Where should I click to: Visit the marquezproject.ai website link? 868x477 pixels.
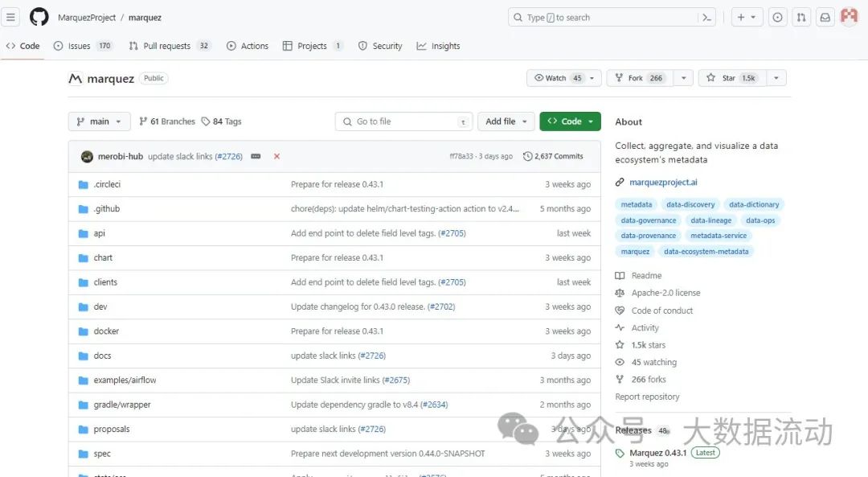[663, 183]
